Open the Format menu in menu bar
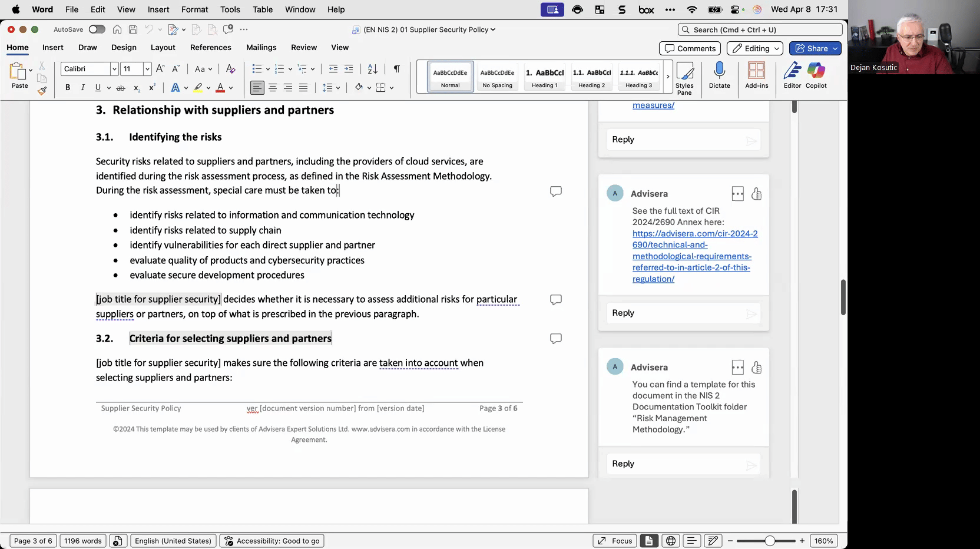980x549 pixels. tap(194, 9)
